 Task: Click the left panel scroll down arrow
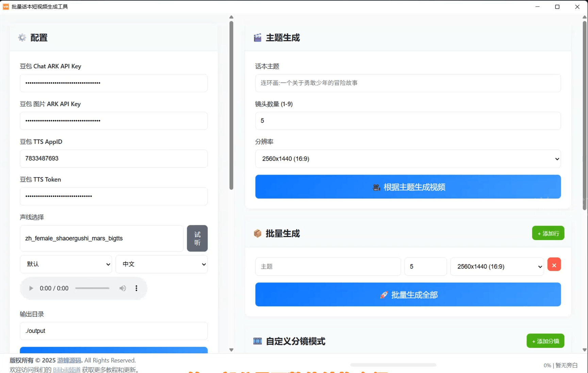[231, 350]
